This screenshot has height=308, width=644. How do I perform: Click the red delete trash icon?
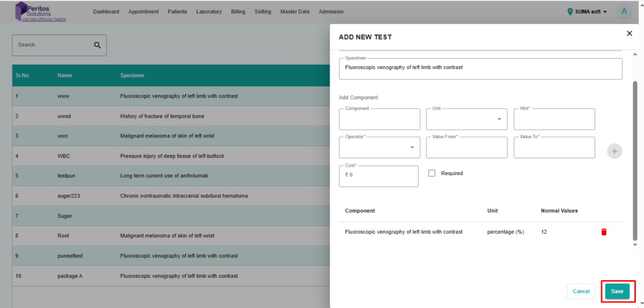[604, 232]
